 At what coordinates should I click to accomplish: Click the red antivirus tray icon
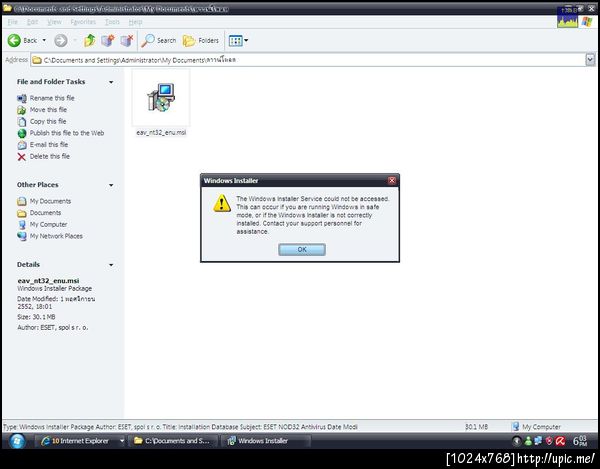[x=561, y=441]
